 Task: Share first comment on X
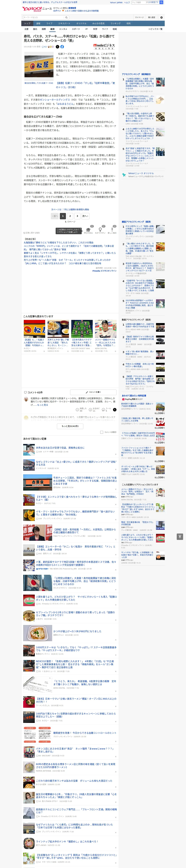tap(114, 410)
